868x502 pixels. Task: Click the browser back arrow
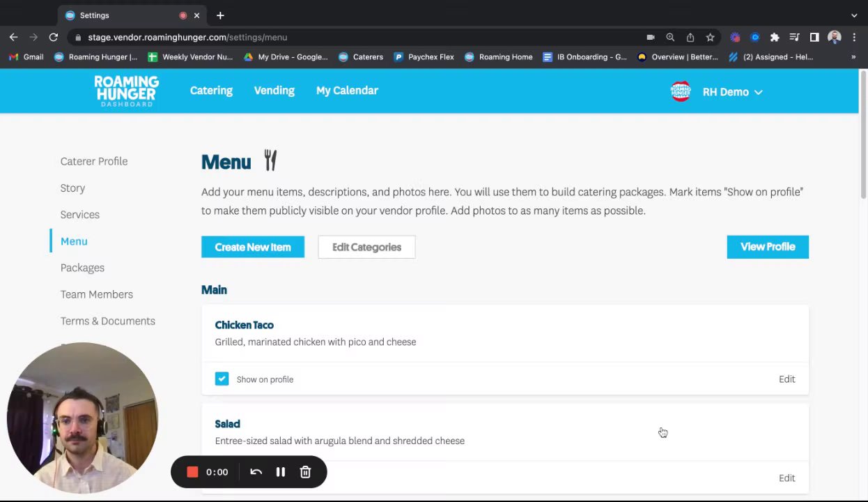13,37
